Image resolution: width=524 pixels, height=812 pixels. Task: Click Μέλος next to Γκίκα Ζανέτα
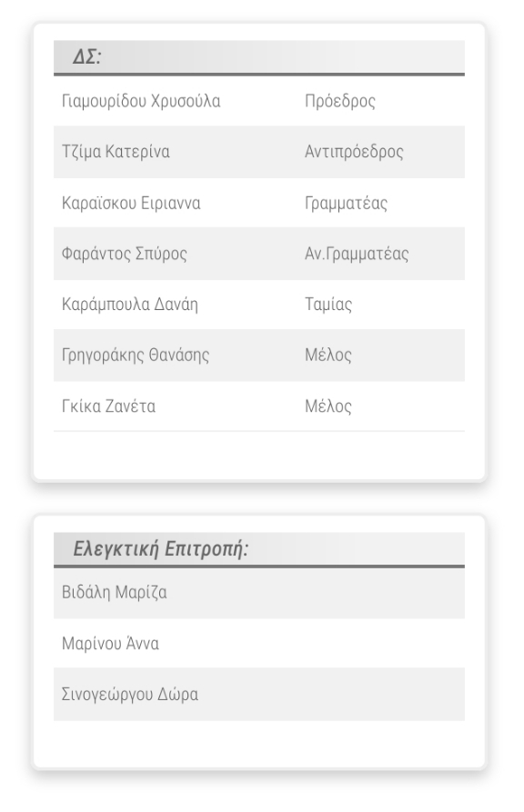click(x=328, y=406)
